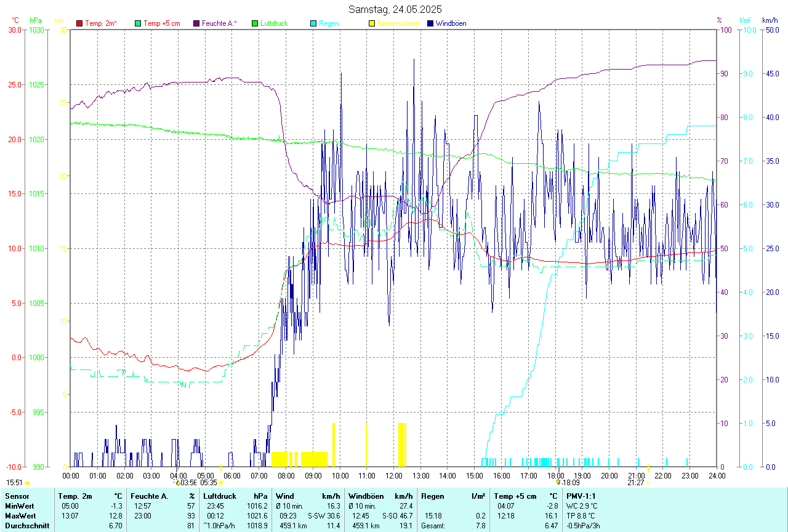Click the PMV-1:1 header

(581, 496)
